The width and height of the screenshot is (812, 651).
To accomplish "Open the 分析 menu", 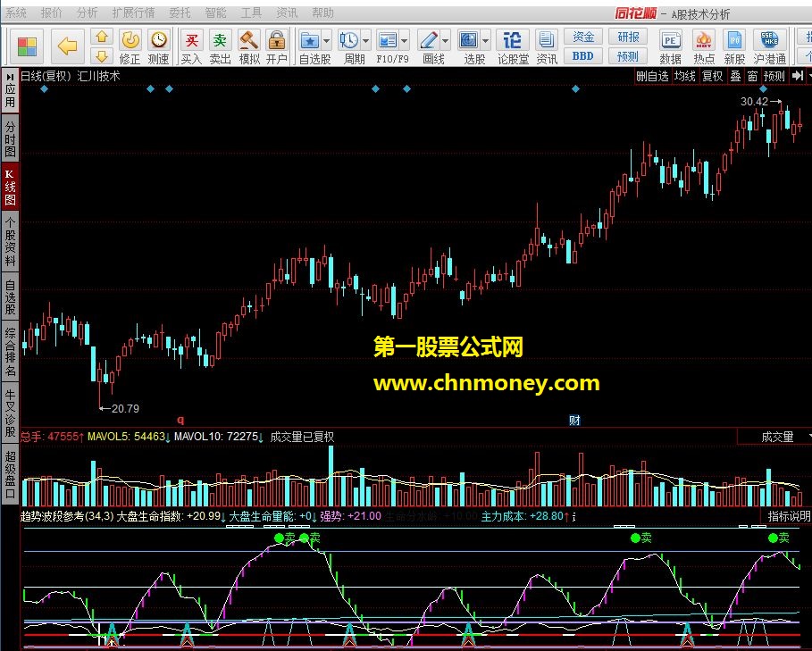I will pyautogui.click(x=87, y=13).
